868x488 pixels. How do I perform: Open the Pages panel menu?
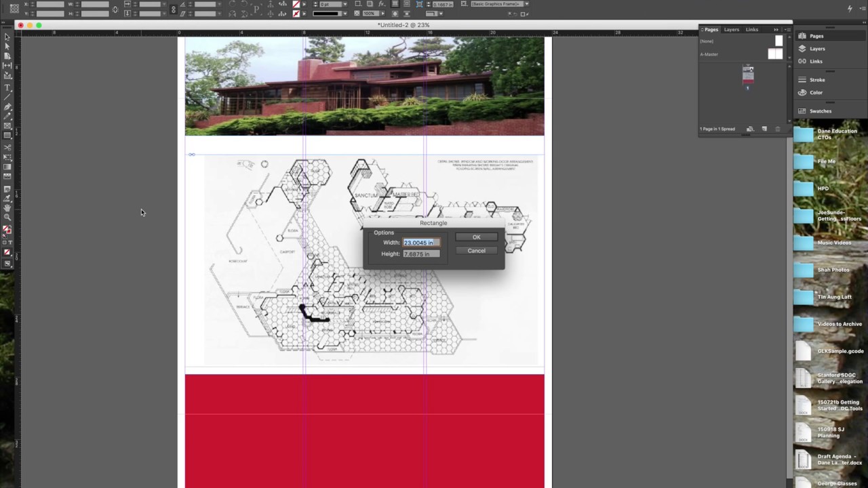787,29
